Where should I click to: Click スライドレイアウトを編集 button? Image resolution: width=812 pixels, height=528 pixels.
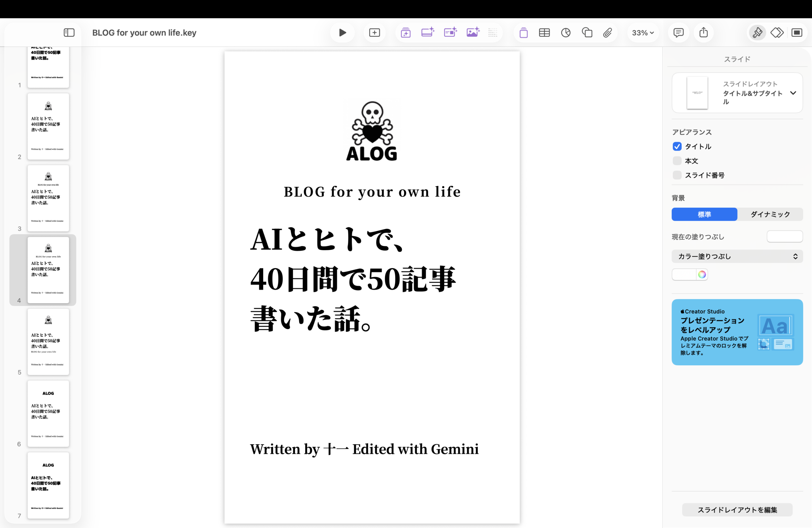click(x=737, y=510)
